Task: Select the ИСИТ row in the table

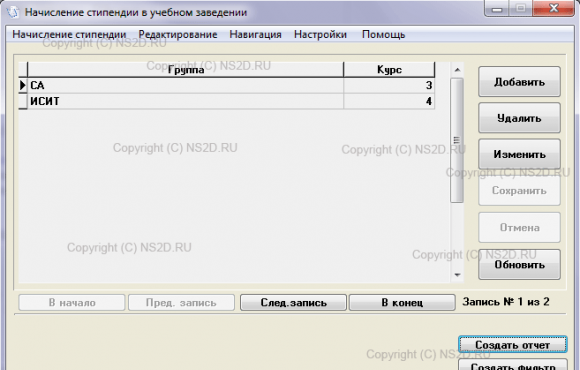Action: pos(227,101)
